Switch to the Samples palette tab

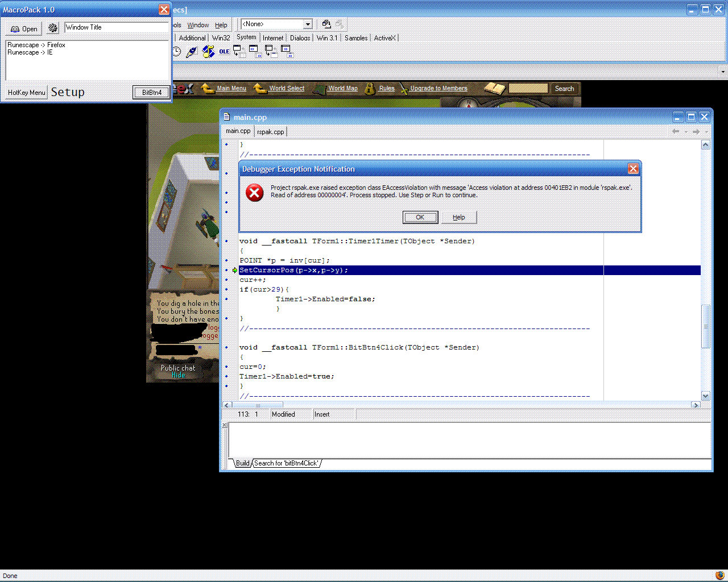(x=356, y=38)
